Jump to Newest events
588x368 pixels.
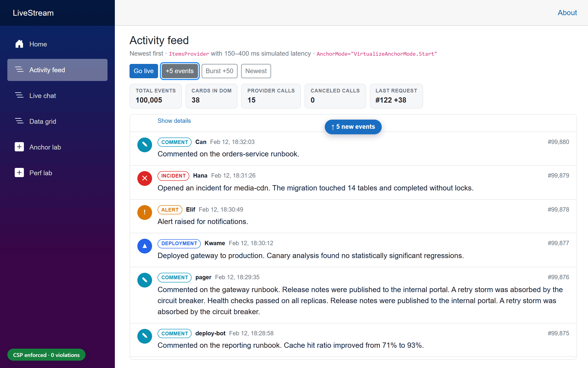256,71
